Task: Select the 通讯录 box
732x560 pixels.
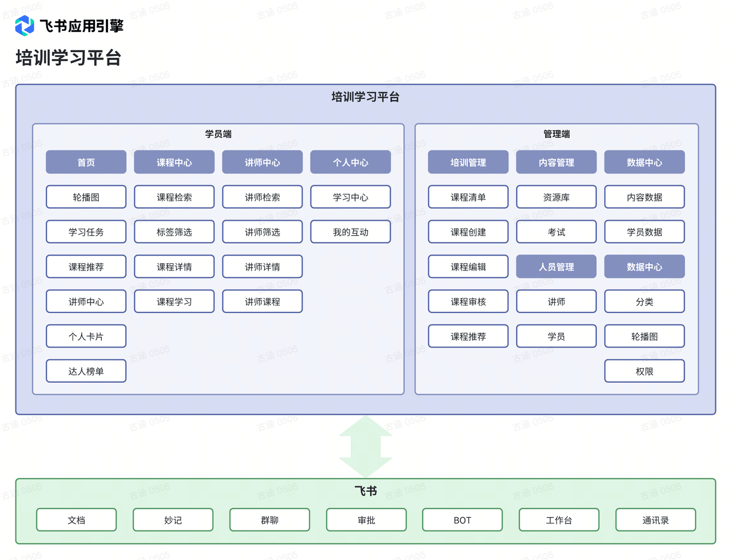Action: coord(656,520)
